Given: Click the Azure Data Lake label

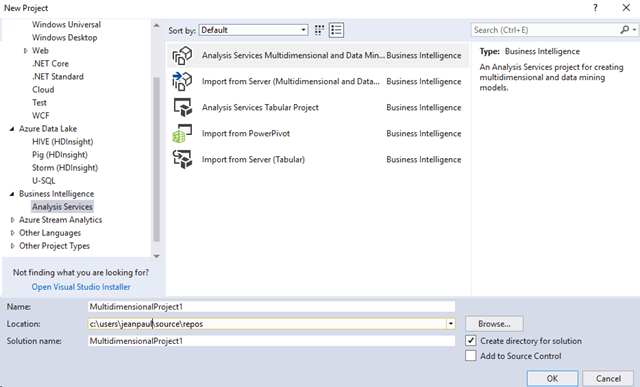Looking at the screenshot, I should [x=48, y=129].
